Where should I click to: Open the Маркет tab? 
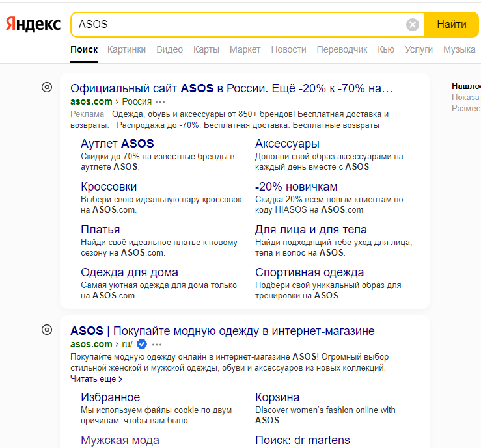coord(245,49)
